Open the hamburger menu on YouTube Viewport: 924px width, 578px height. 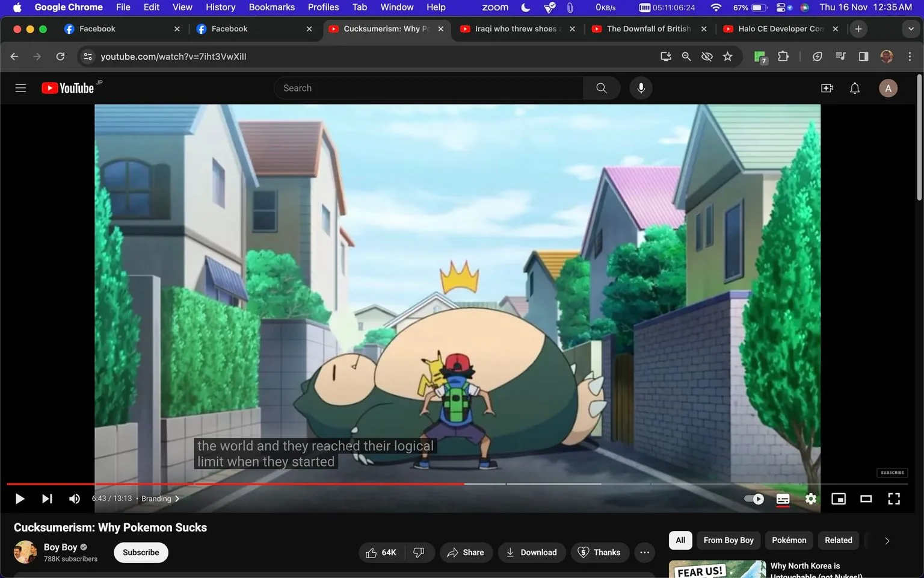coord(20,88)
